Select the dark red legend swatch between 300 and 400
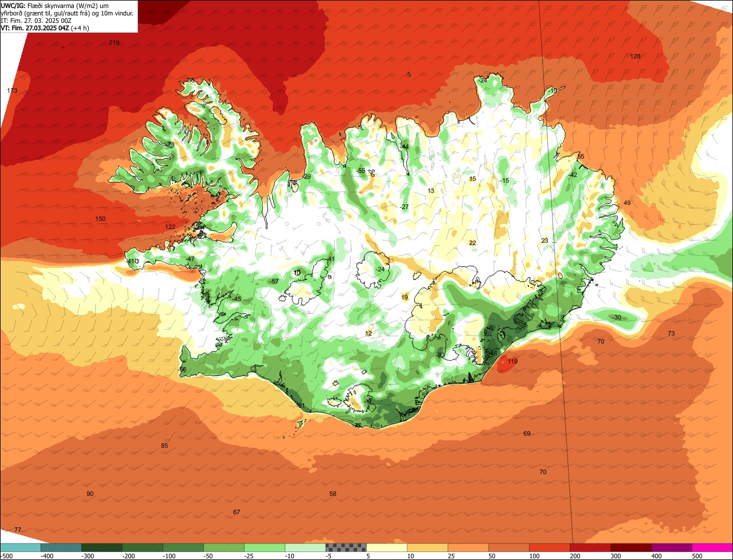The height and width of the screenshot is (560, 733). [x=630, y=547]
